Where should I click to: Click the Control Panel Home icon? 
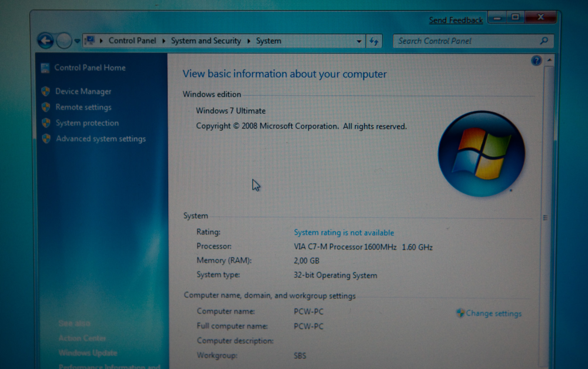click(45, 68)
